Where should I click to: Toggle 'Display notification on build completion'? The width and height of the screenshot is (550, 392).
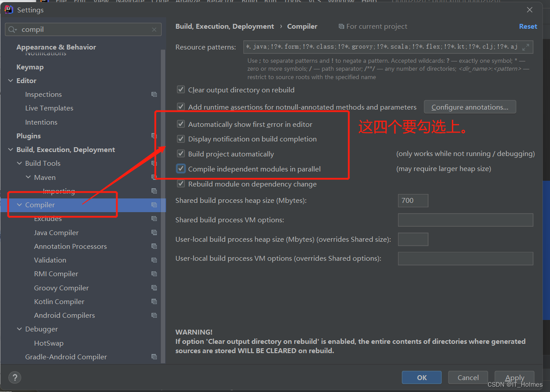(x=181, y=139)
